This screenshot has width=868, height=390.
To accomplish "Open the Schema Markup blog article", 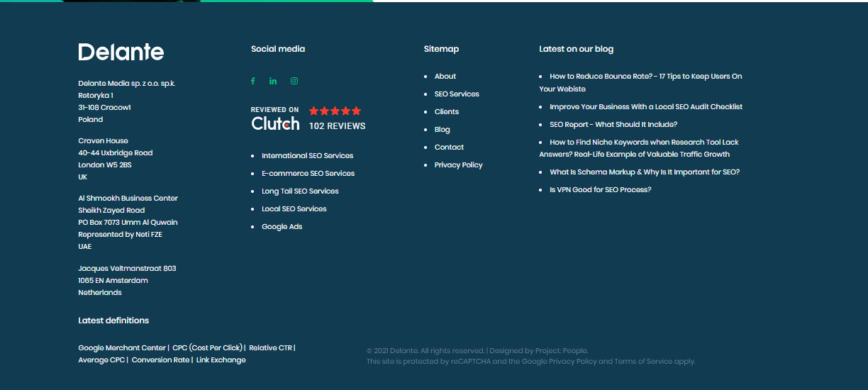I will tap(645, 172).
